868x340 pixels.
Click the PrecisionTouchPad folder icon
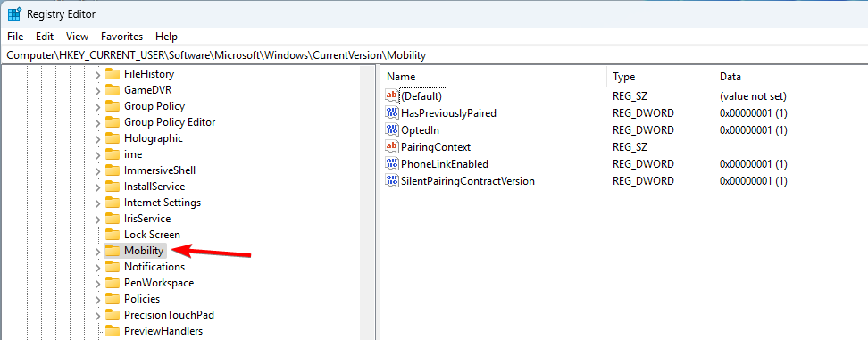(x=113, y=315)
